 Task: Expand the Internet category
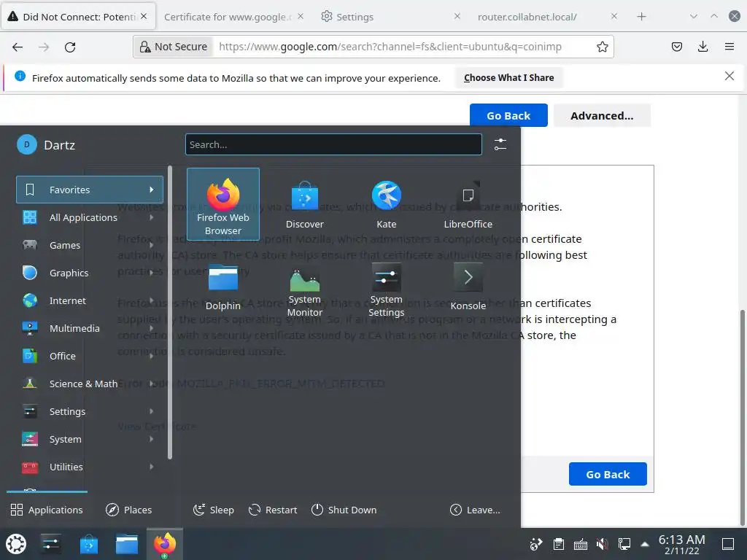pyautogui.click(x=90, y=300)
